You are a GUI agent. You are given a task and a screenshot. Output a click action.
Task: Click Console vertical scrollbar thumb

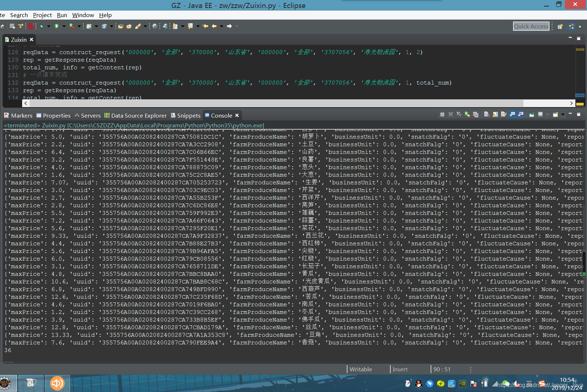tap(584, 264)
